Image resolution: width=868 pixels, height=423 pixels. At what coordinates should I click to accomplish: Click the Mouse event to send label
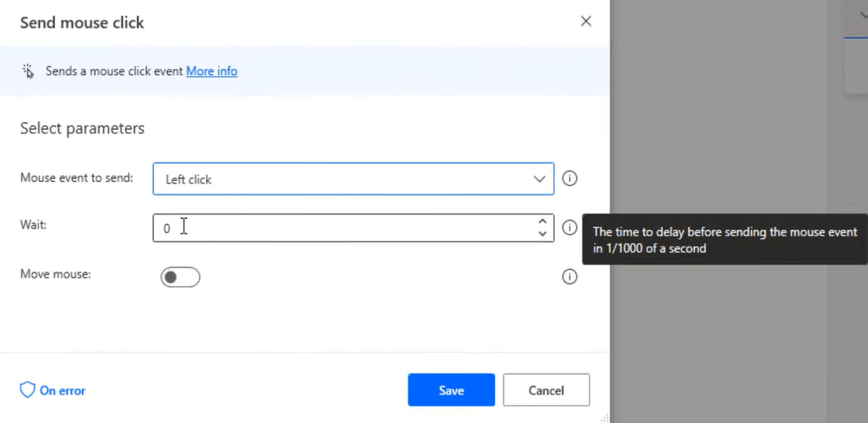(76, 177)
